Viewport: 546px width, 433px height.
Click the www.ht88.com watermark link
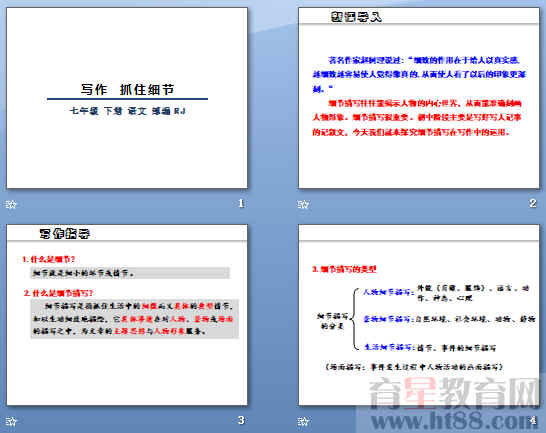coord(453,421)
